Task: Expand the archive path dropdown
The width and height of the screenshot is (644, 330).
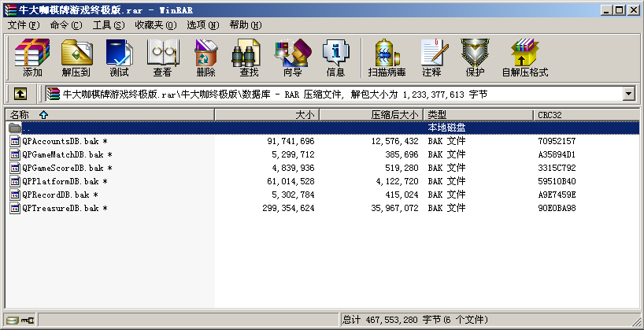Action: pyautogui.click(x=628, y=94)
